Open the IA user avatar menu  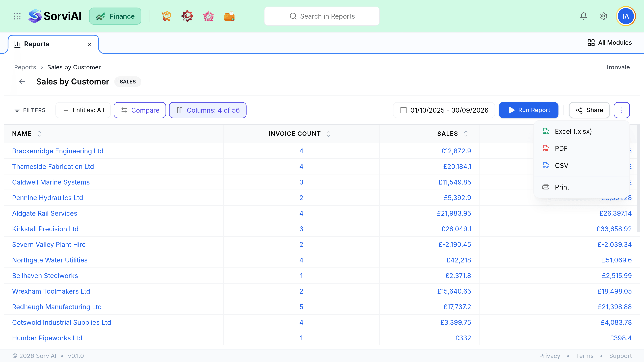[626, 16]
